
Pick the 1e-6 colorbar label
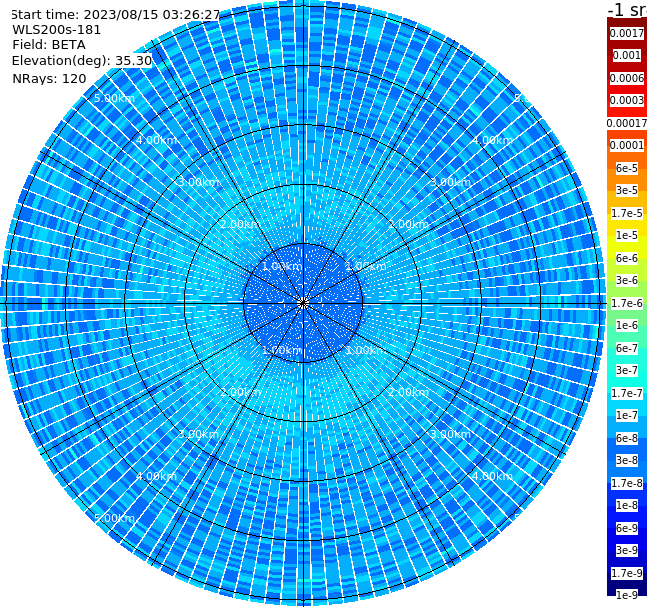[x=627, y=325]
